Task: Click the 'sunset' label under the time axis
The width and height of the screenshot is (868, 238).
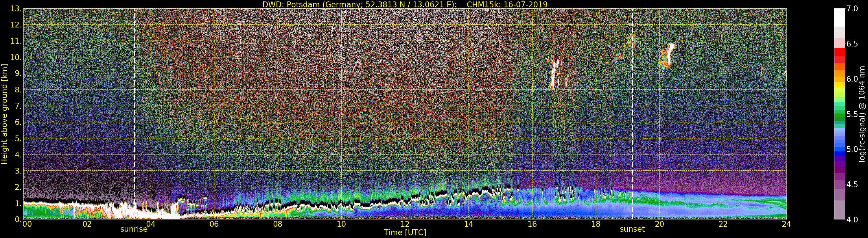Action: tap(632, 229)
